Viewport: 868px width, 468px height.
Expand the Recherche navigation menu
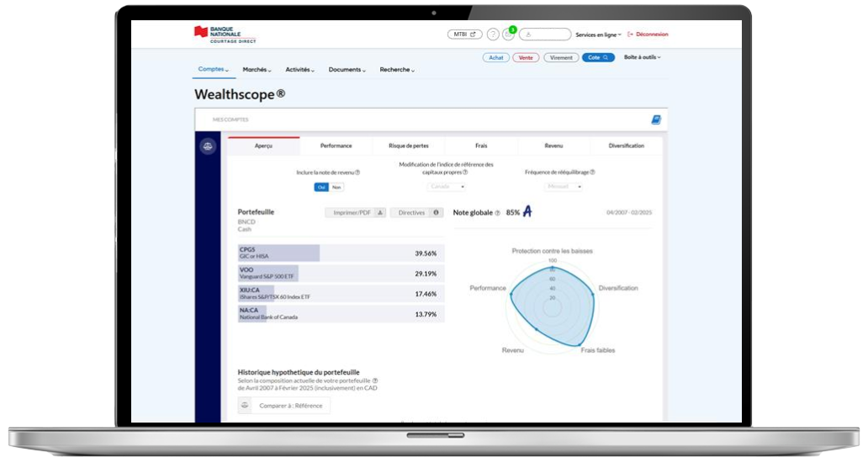397,70
